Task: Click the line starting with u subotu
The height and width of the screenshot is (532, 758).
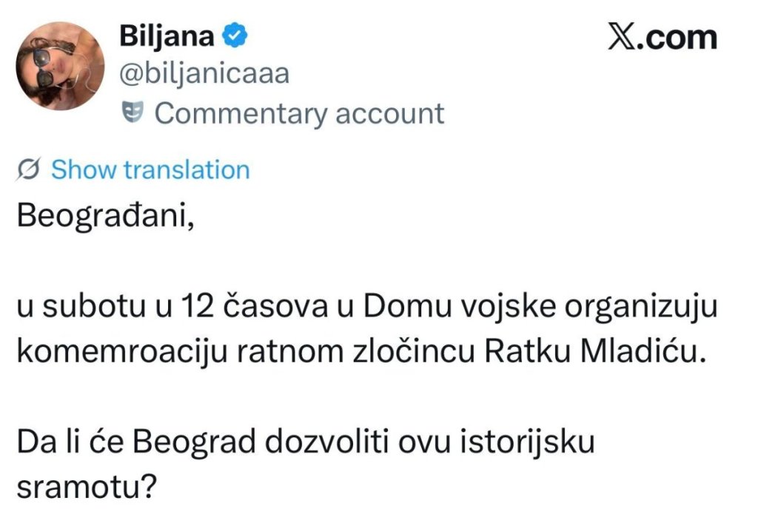Action: (x=367, y=306)
